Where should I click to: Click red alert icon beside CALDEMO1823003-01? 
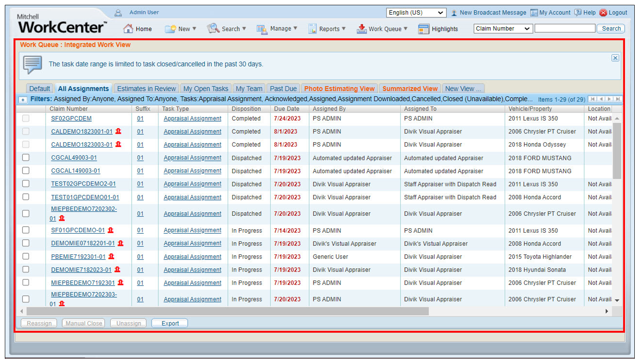118,144
